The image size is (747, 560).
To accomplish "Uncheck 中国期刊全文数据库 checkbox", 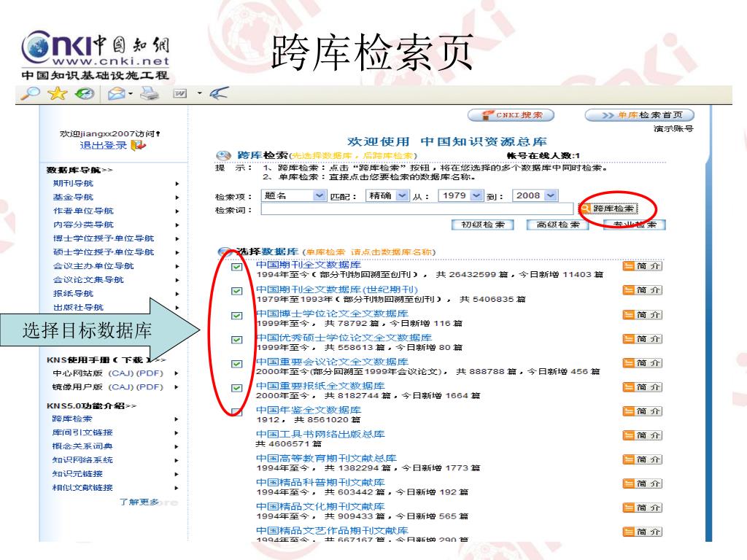I will click(236, 267).
